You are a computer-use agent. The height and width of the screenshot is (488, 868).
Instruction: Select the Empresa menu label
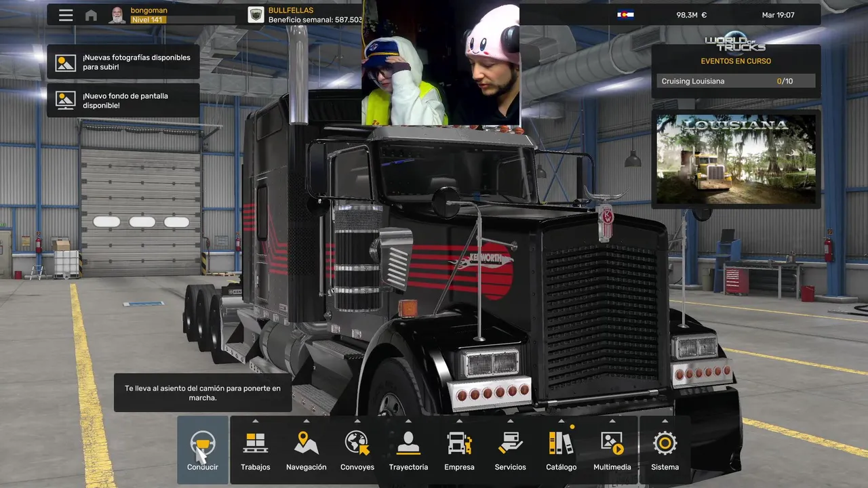coord(459,467)
